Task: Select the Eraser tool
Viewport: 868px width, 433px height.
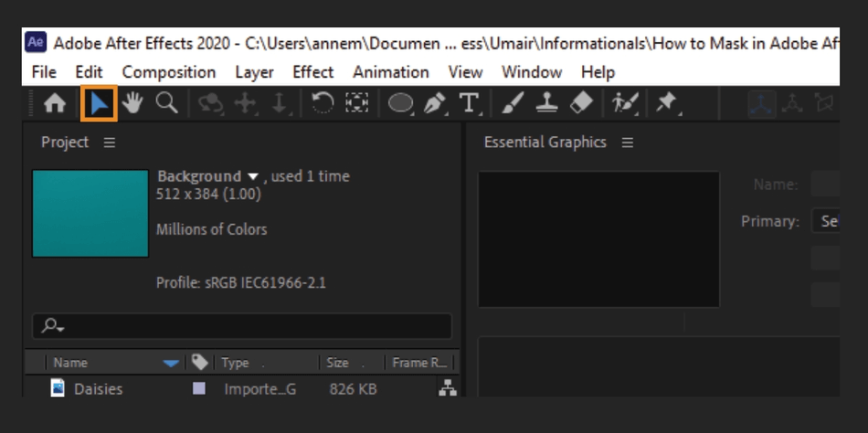Action: [581, 103]
